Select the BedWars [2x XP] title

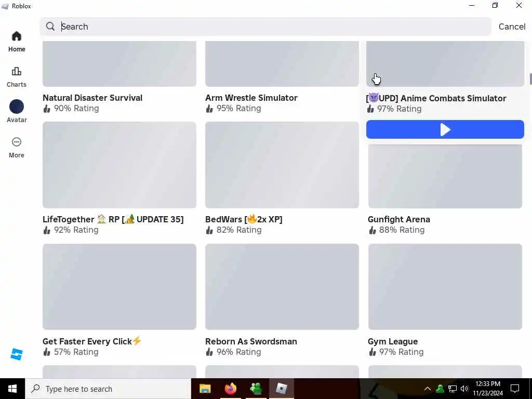[x=244, y=219]
